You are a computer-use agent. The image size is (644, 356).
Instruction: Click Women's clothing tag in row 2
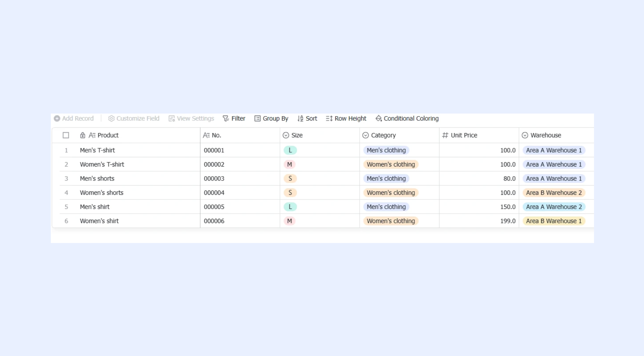(391, 164)
